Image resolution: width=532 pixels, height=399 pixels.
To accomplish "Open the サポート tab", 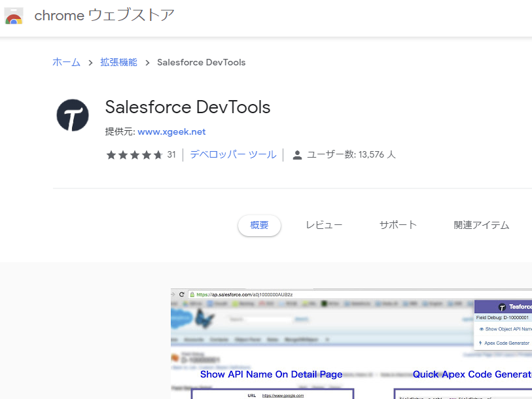I will (398, 225).
